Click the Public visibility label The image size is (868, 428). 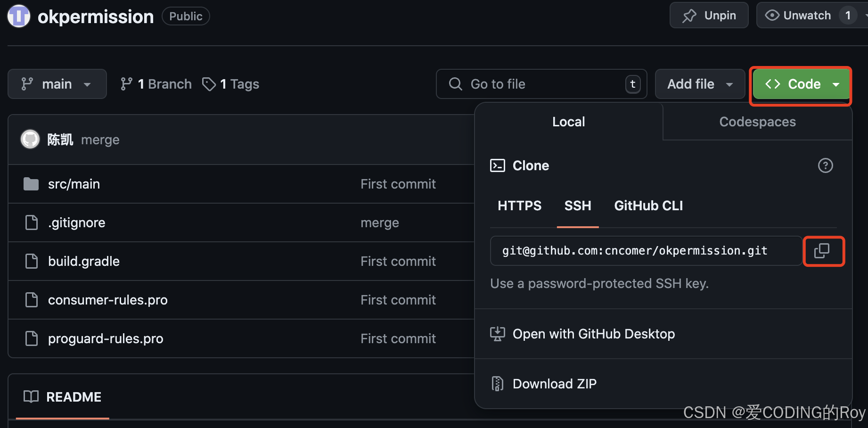[x=186, y=16]
